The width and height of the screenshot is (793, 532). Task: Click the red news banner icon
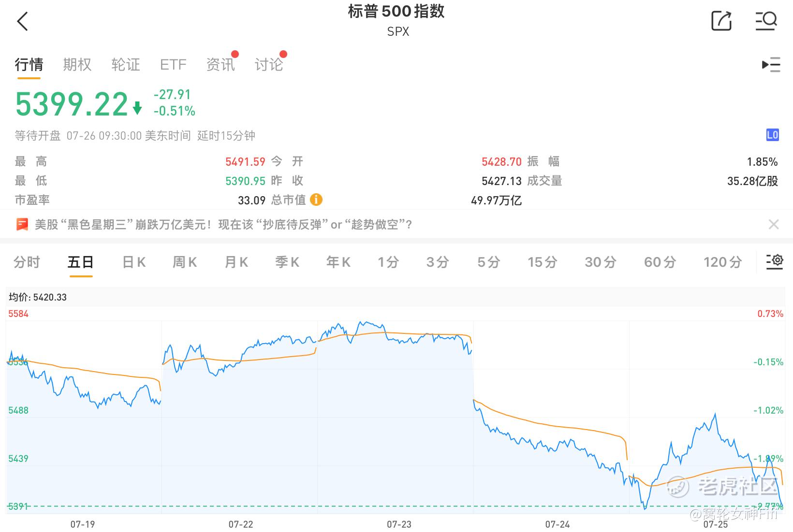(22, 224)
